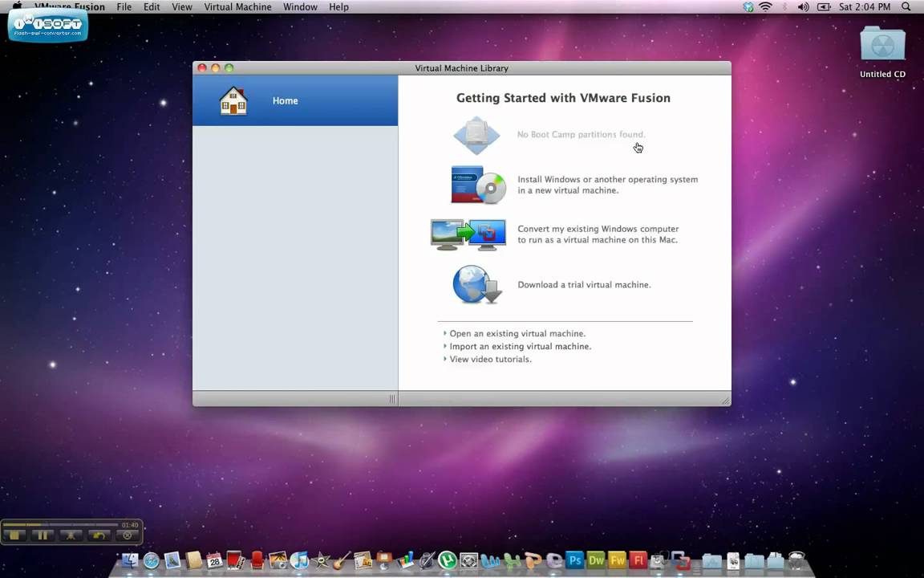Open the Virtual Machine menu
Screen dimensions: 924x578
[237, 7]
